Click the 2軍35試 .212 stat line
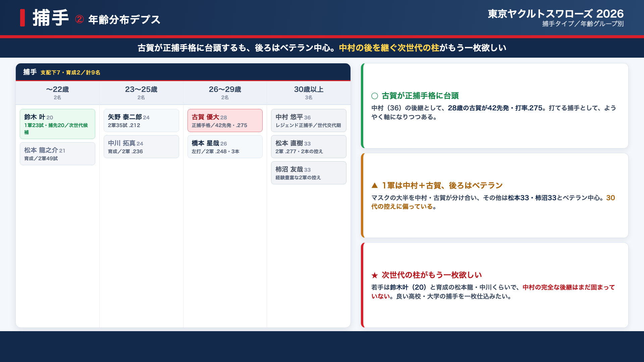Viewport: 644px width, 362px height. pyautogui.click(x=124, y=125)
